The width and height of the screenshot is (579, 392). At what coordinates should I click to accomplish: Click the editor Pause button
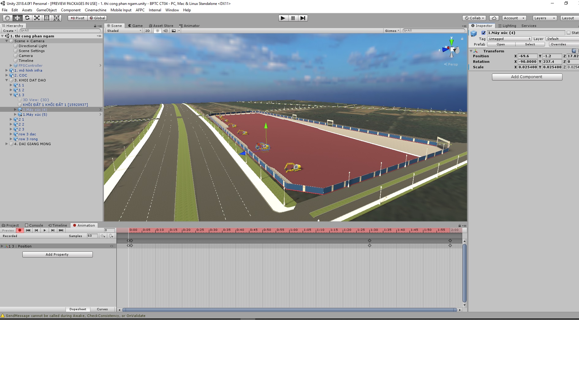[293, 18]
